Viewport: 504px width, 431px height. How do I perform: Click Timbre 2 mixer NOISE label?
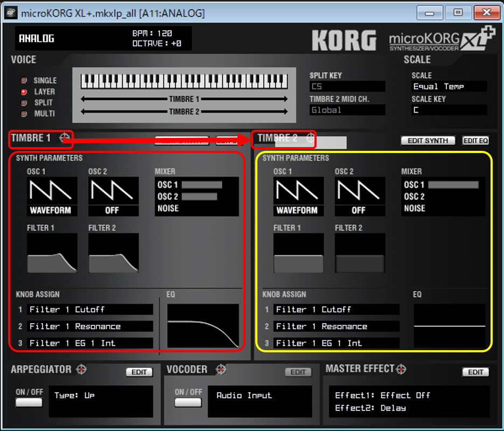415,208
